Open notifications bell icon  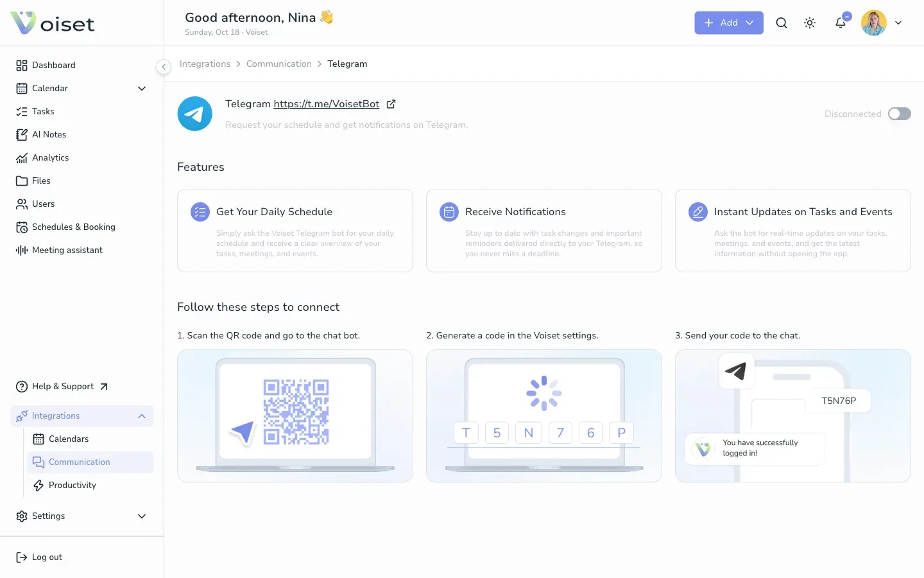click(x=841, y=23)
